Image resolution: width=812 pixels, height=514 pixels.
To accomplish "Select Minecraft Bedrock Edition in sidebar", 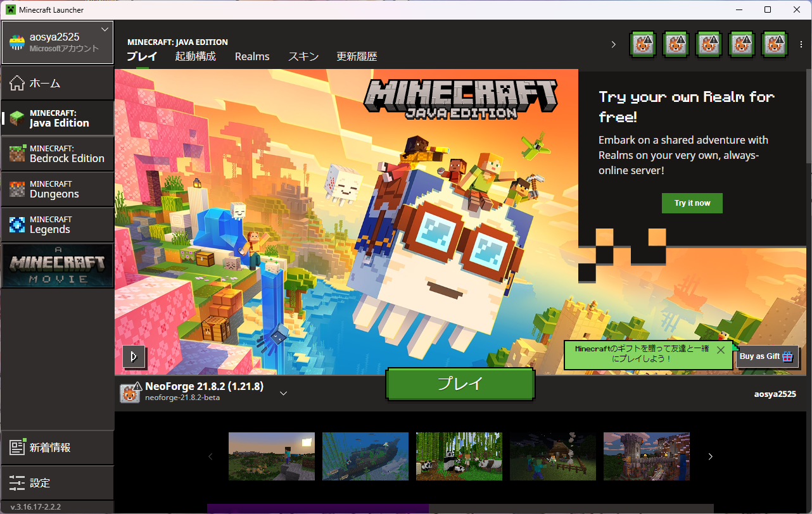I will 57,154.
